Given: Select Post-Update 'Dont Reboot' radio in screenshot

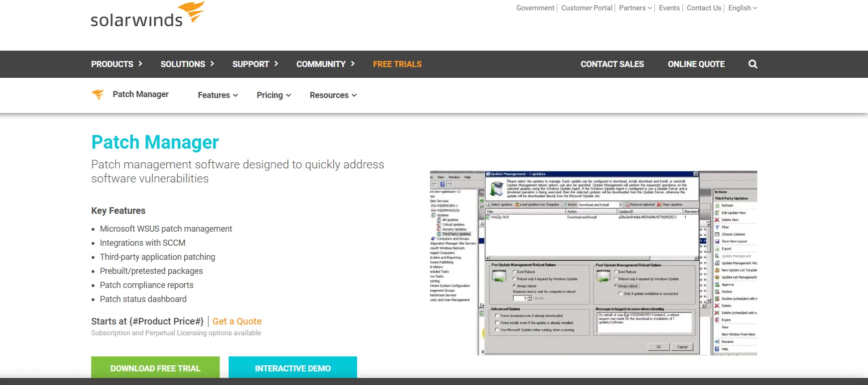Looking at the screenshot, I should [x=616, y=272].
